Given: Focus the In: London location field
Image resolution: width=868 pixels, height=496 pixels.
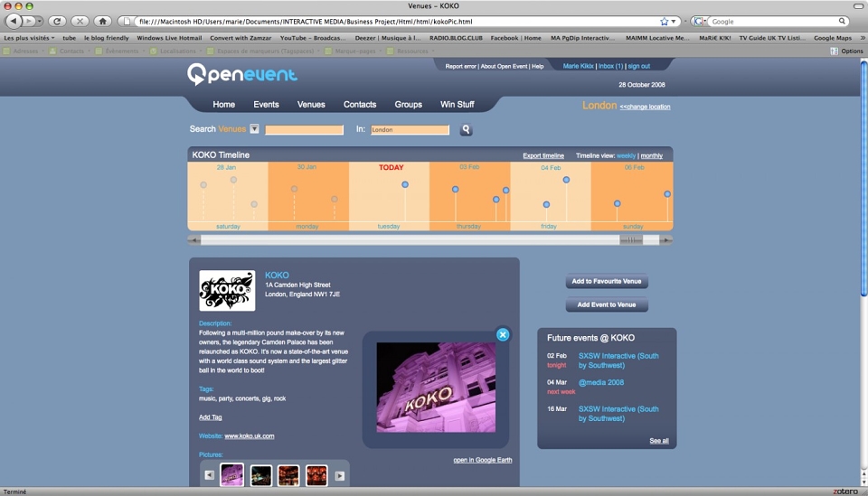Looking at the screenshot, I should tap(410, 129).
